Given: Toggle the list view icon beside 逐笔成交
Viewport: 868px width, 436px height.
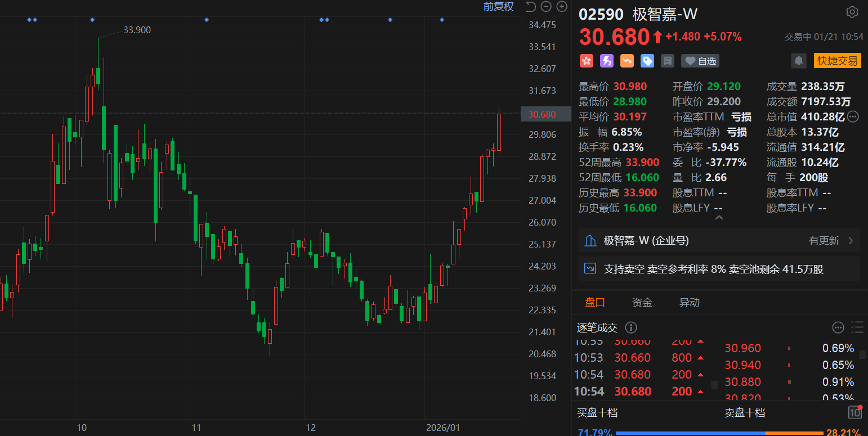Looking at the screenshot, I should pyautogui.click(x=857, y=327).
